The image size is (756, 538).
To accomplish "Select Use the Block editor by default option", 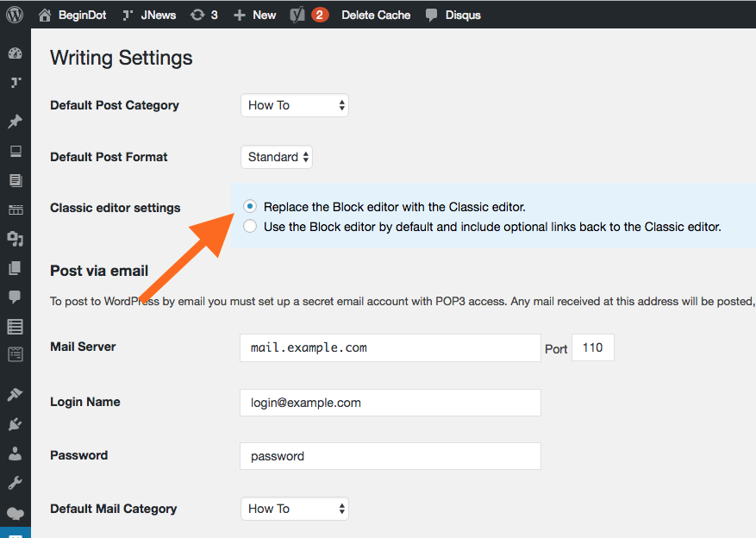I will [x=250, y=226].
